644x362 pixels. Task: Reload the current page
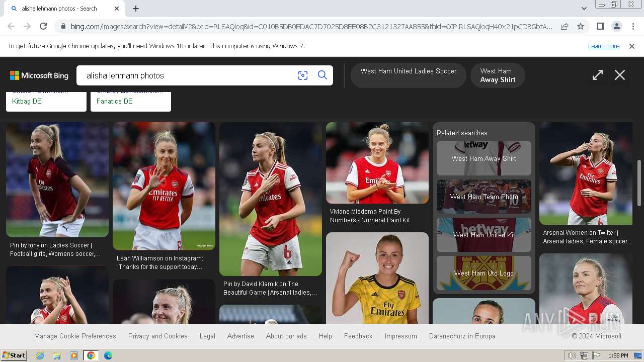(x=43, y=26)
